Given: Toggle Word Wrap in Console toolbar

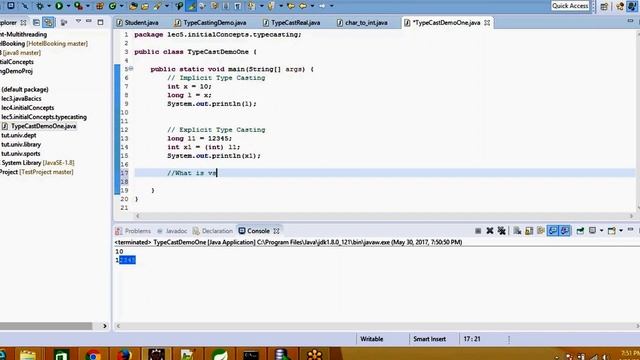Looking at the screenshot, I should coord(541,231).
